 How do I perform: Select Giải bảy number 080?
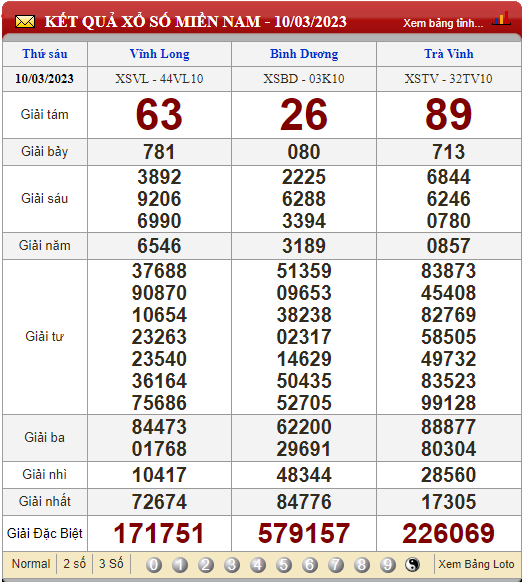point(304,152)
